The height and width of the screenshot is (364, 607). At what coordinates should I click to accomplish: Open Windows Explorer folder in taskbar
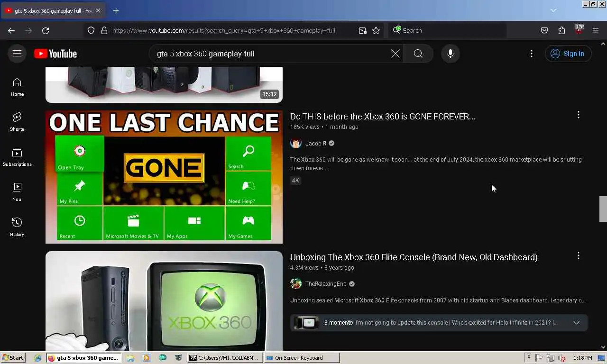coord(130,358)
